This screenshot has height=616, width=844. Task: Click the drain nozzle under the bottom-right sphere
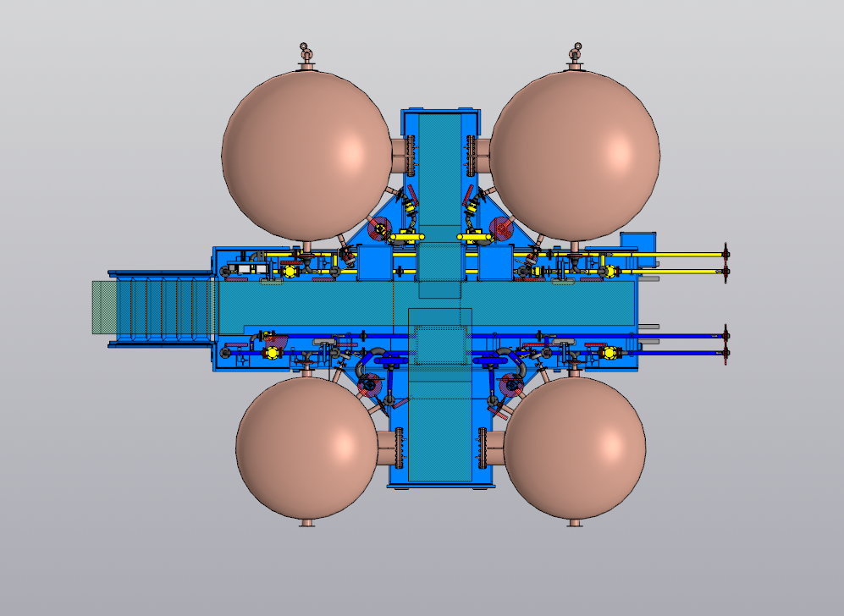point(576,524)
